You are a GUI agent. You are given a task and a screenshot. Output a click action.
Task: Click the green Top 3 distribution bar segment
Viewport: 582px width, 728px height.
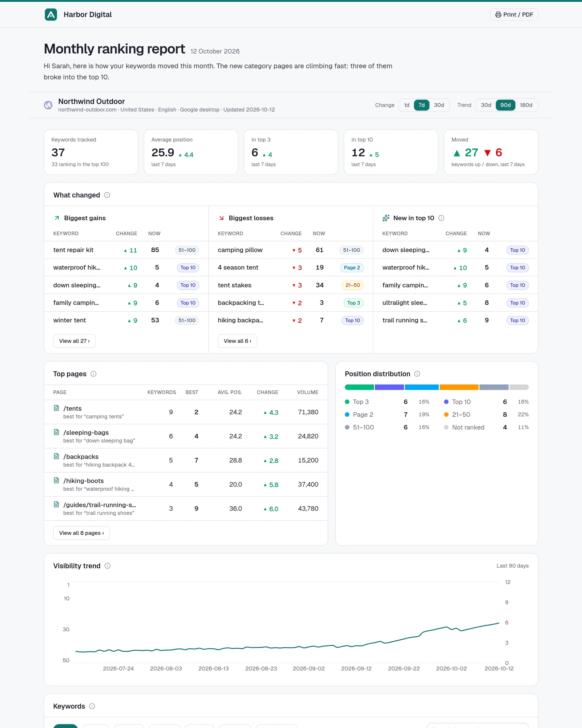359,387
